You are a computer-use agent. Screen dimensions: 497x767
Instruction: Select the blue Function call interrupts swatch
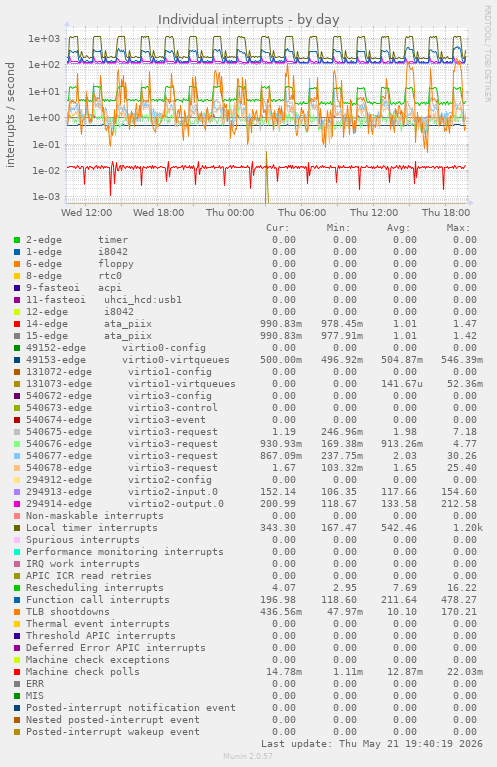pyautogui.click(x=17, y=600)
